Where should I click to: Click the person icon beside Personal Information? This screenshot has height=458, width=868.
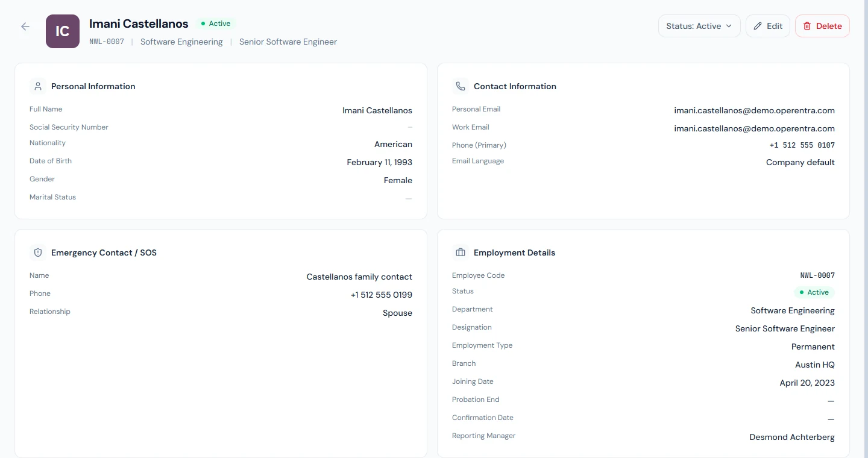38,86
